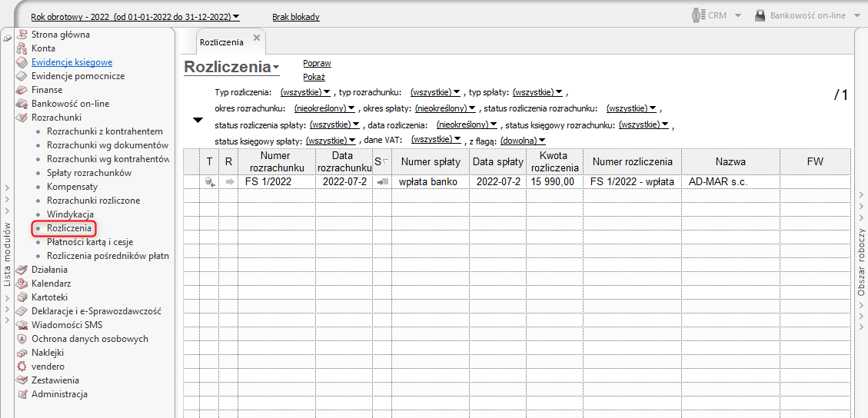Open Spłaty rozrachunków item
Screen dimensions: 868x418
click(x=89, y=173)
